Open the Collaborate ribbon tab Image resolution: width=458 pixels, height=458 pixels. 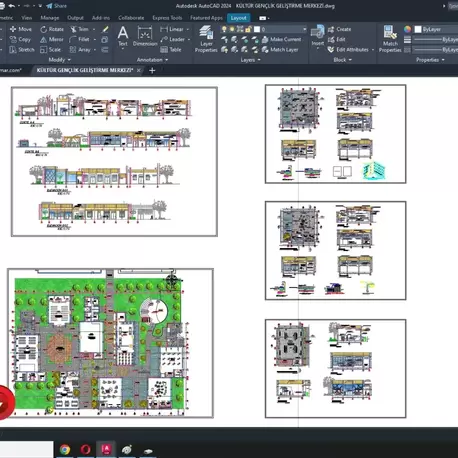(131, 18)
